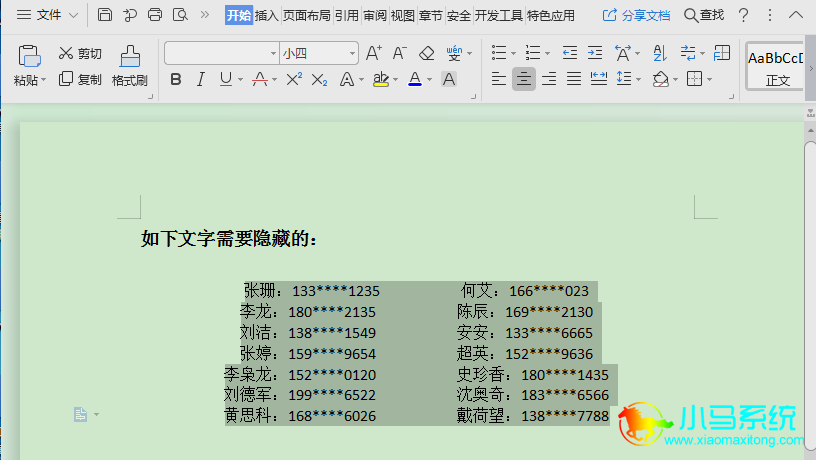Switch to the 引用 References tab

[x=347, y=16]
